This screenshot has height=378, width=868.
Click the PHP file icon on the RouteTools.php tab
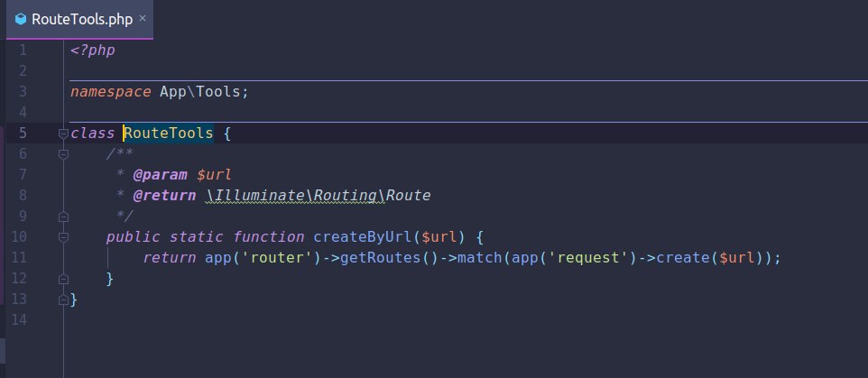(21, 19)
